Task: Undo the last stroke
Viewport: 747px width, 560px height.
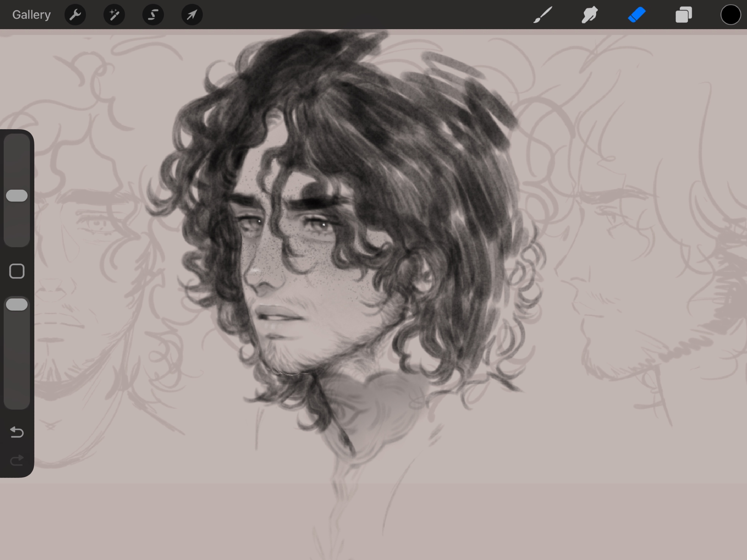Action: coord(17,432)
